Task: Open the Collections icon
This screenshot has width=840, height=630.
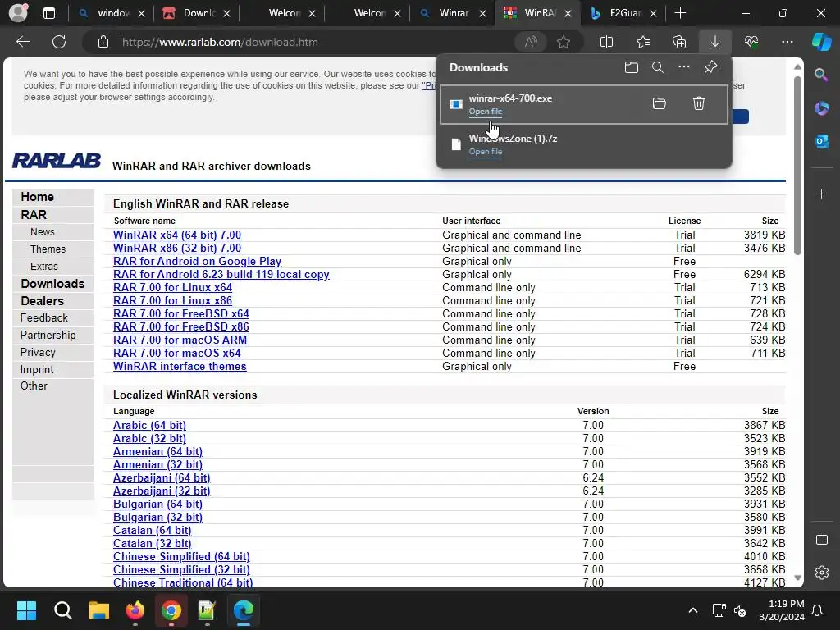Action: pyautogui.click(x=679, y=42)
